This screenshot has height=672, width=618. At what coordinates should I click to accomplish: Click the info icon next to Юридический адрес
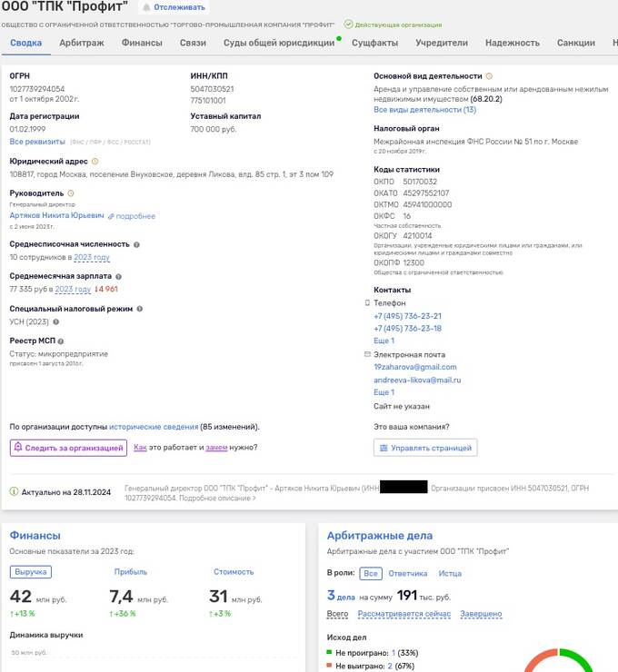95,162
